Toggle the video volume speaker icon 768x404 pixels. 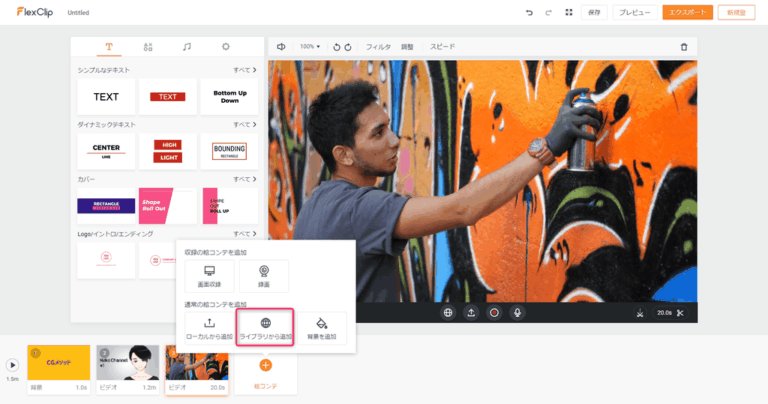281,47
